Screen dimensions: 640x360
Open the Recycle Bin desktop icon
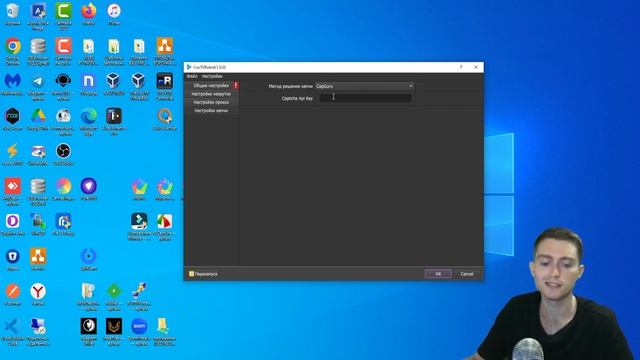pos(13,14)
